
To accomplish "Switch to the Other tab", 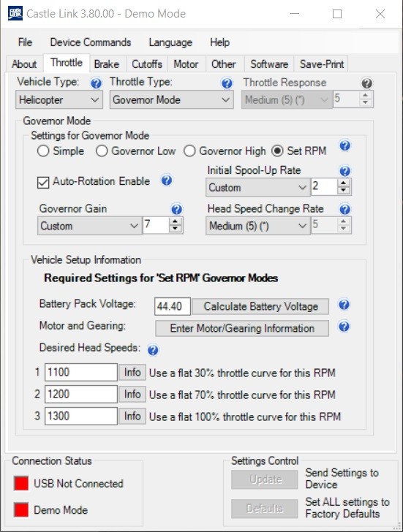I will coord(223,64).
